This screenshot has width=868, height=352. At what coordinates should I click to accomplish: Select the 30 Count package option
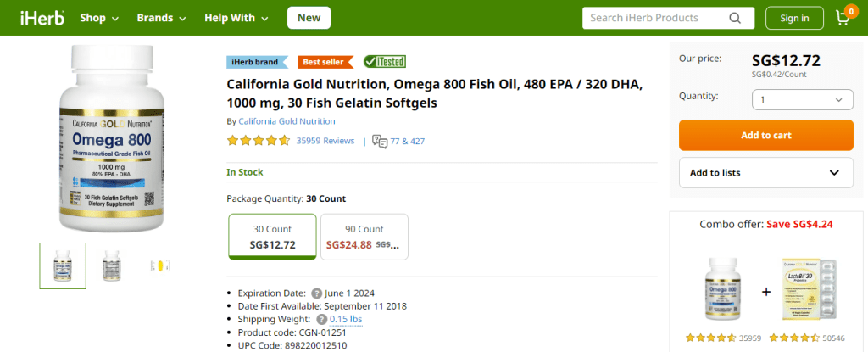coord(272,237)
